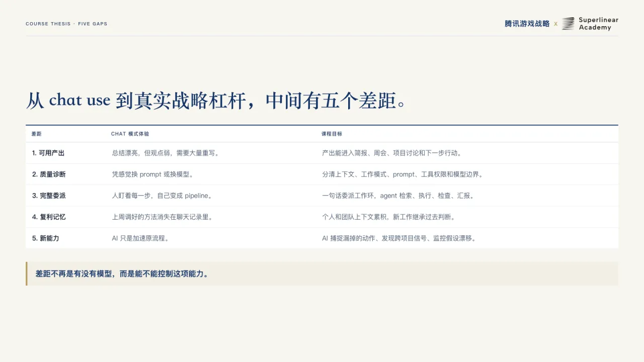Click the slide title "从 chat use 到真实战略杠杆"

[136, 101]
